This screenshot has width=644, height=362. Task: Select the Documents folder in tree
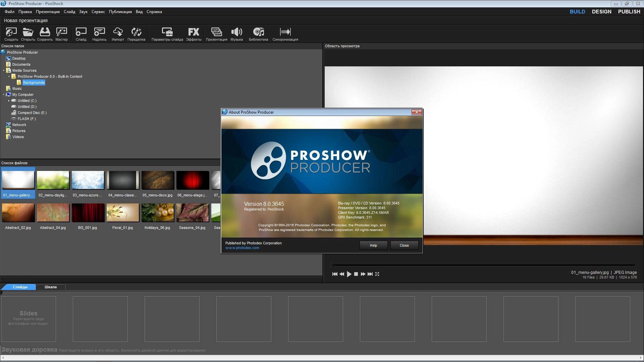(x=21, y=65)
